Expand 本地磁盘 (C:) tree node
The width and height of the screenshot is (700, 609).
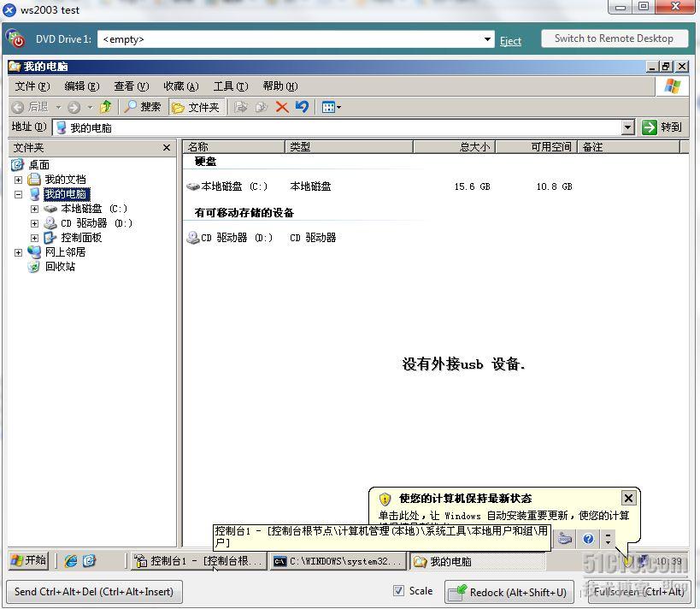[34, 209]
